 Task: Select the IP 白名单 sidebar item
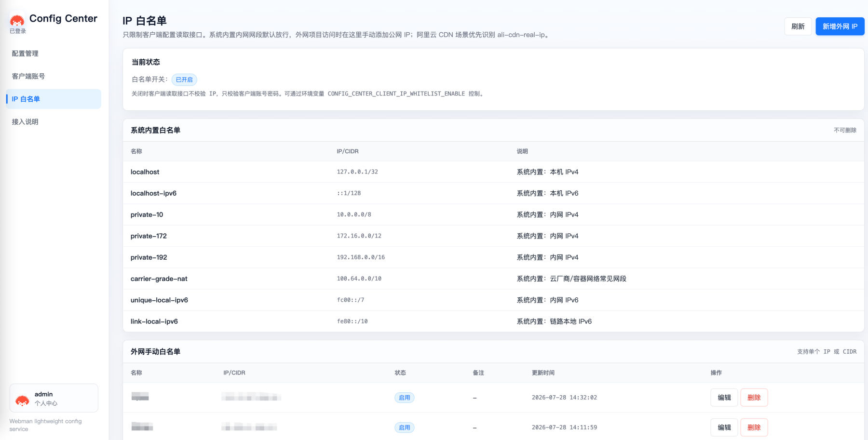click(x=53, y=99)
